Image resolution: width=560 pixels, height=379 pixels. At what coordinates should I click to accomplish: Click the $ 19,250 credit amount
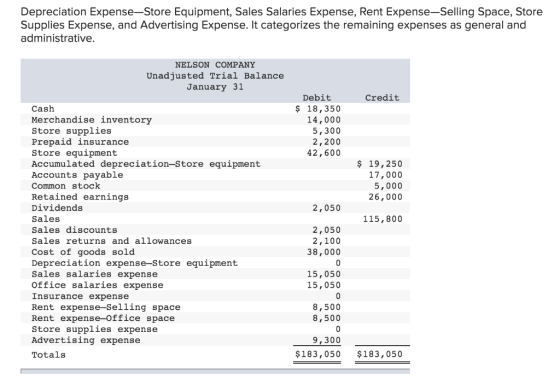(380, 164)
